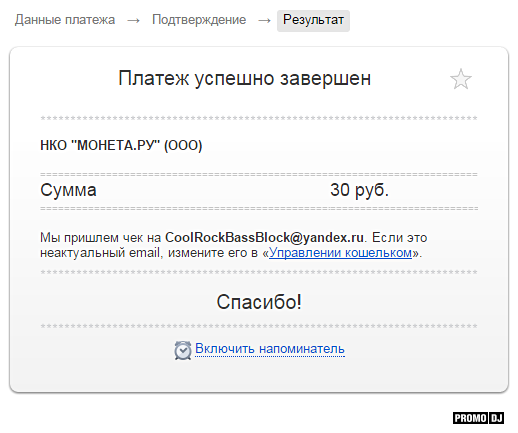Click the PROMO DJ logo

coord(478,418)
